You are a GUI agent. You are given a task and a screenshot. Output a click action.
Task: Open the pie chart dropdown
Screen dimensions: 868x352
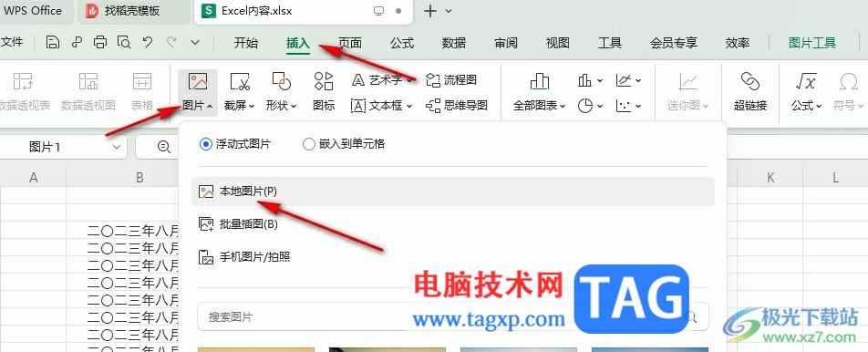[x=590, y=105]
